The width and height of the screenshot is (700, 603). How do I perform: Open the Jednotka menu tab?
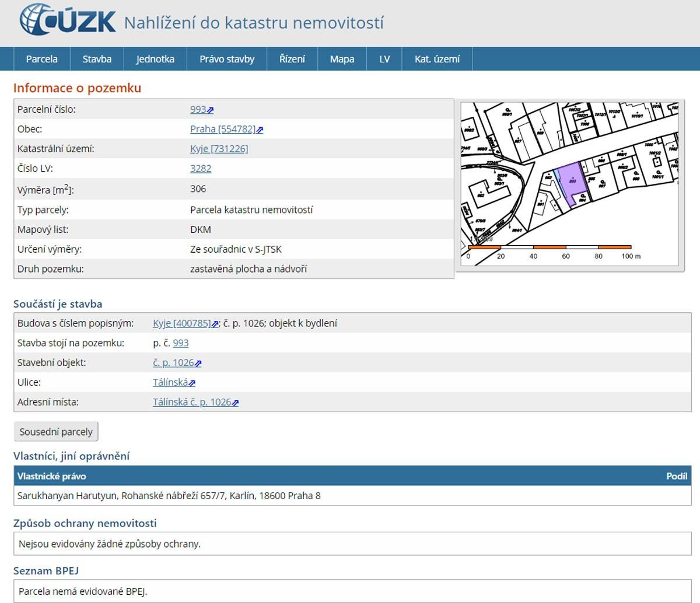coord(155,59)
